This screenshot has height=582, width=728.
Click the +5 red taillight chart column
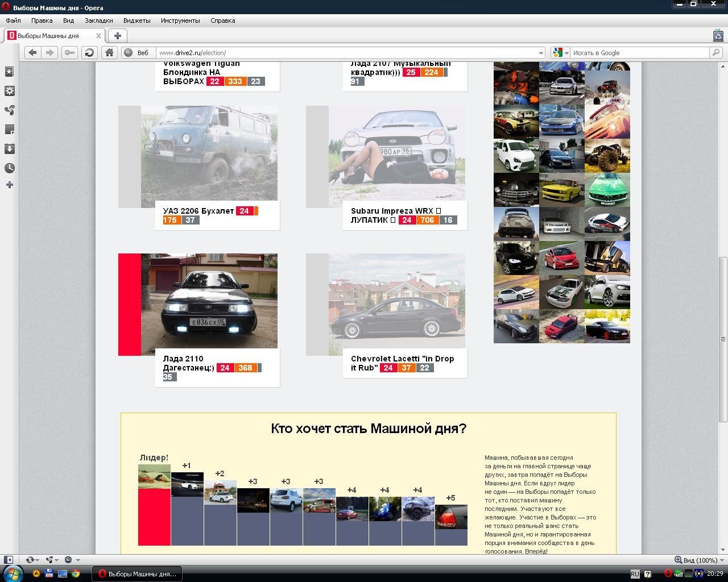[x=451, y=525]
